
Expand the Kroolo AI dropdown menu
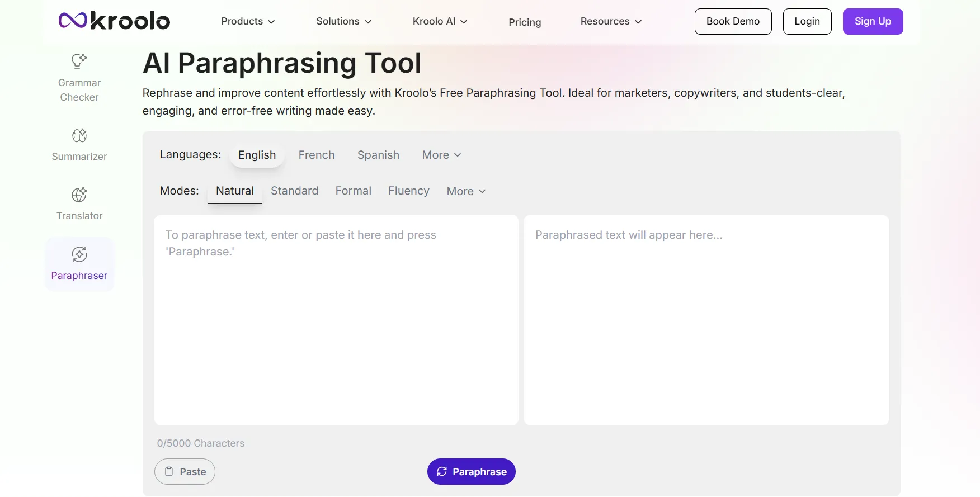pos(440,21)
